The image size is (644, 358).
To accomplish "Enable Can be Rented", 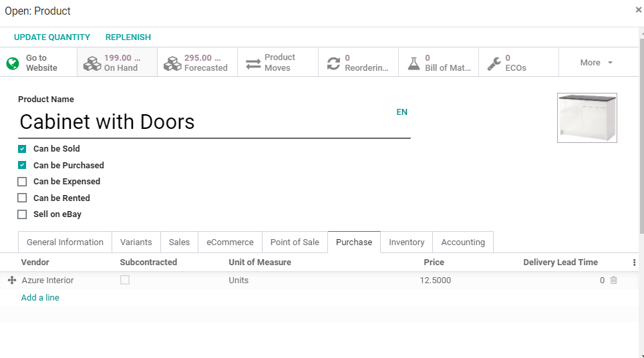I will [22, 198].
